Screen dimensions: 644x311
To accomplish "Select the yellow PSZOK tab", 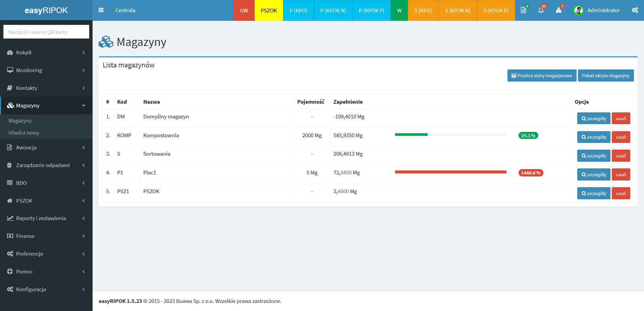I will pyautogui.click(x=269, y=10).
